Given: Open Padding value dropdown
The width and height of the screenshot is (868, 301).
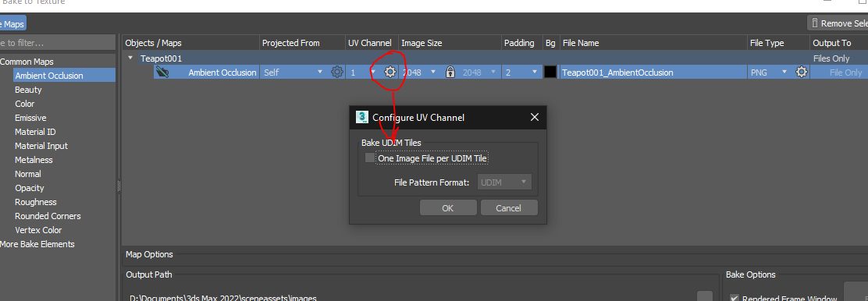Looking at the screenshot, I should tap(534, 72).
